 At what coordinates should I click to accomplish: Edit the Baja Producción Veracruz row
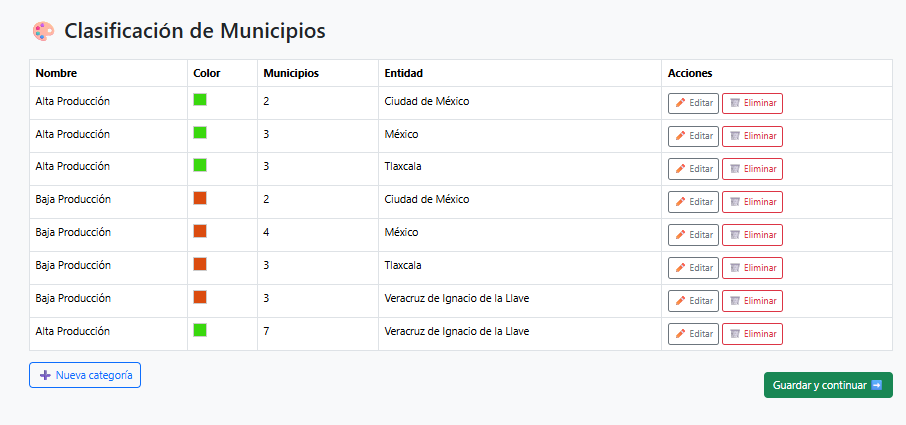pos(693,301)
